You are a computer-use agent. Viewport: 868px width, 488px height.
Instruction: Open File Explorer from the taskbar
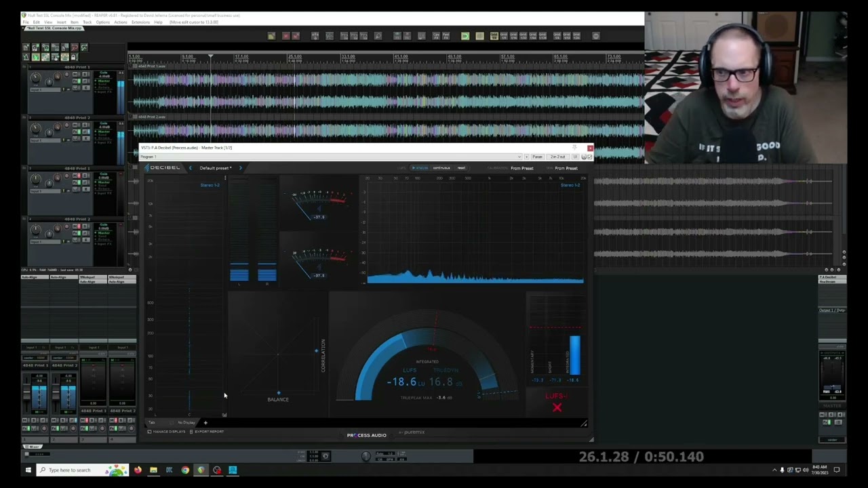click(x=153, y=470)
